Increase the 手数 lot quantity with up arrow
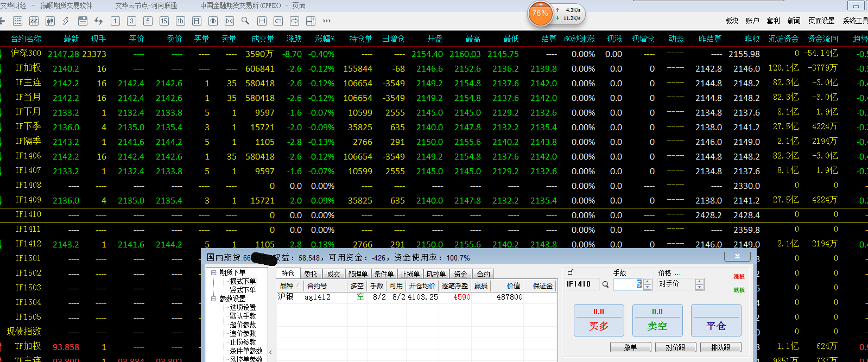Image resolution: width=868 pixels, height=362 pixels. pyautogui.click(x=647, y=282)
